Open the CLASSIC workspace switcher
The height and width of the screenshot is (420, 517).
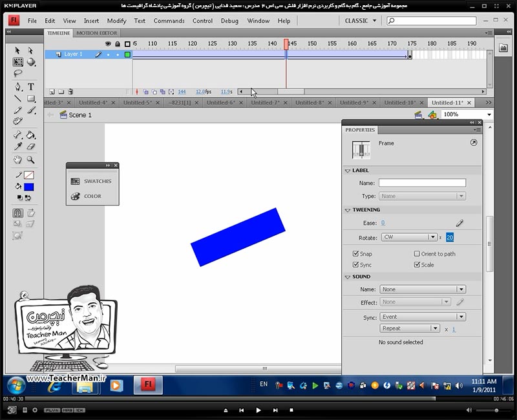[x=361, y=21]
